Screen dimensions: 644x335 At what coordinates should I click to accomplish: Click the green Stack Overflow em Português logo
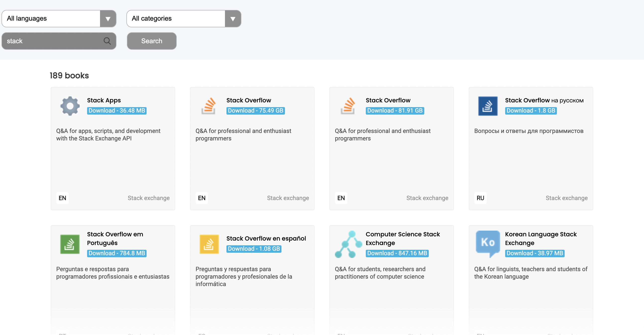[x=70, y=244]
